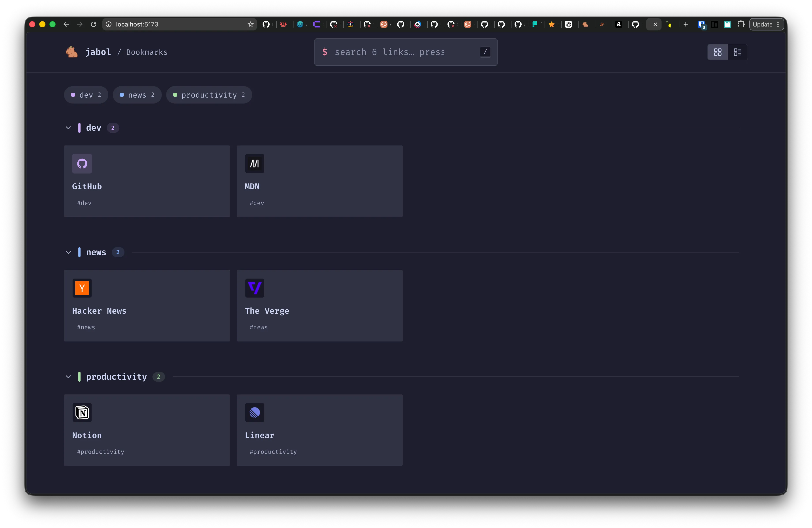This screenshot has height=528, width=812.
Task: Open the Hacker News bookmark title
Action: coord(99,311)
